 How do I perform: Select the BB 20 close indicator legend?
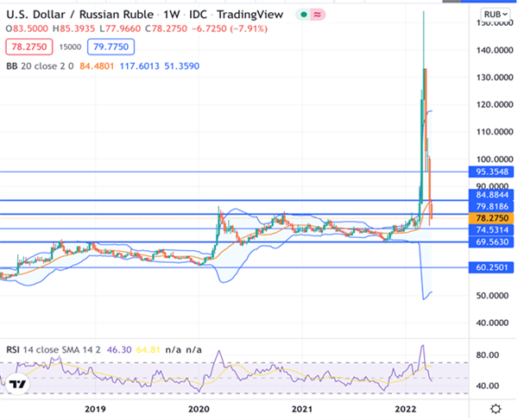pyautogui.click(x=40, y=66)
